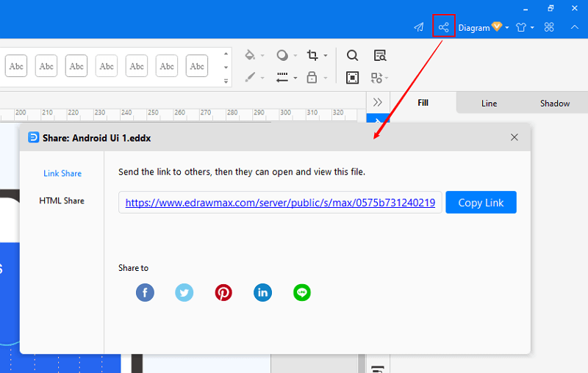Select the Fill paint bucket tool
Screen dimensions: 588x373
(x=250, y=55)
